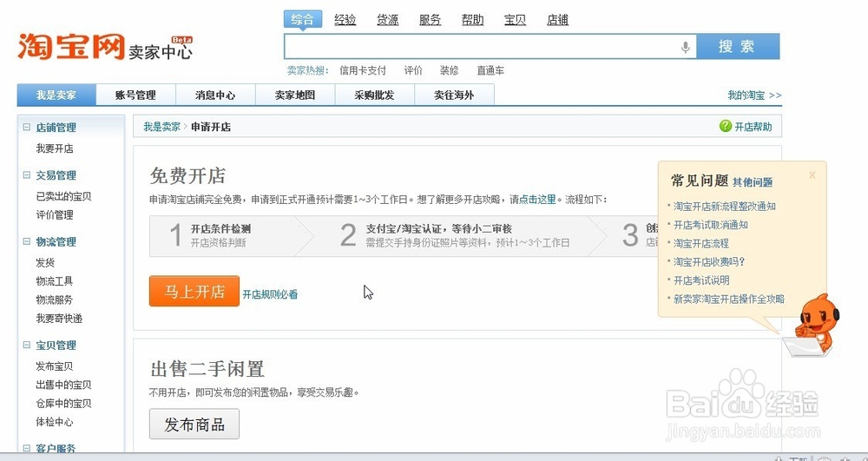This screenshot has height=461, width=868.
Task: Select the 店铺 search tab
Action: coord(557,20)
